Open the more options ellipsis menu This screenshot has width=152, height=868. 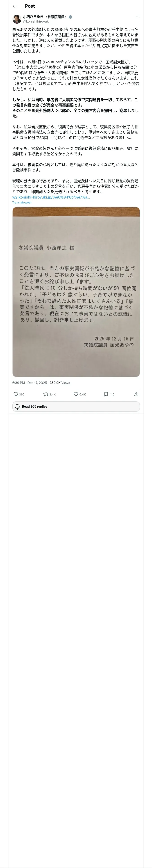pyautogui.click(x=138, y=17)
